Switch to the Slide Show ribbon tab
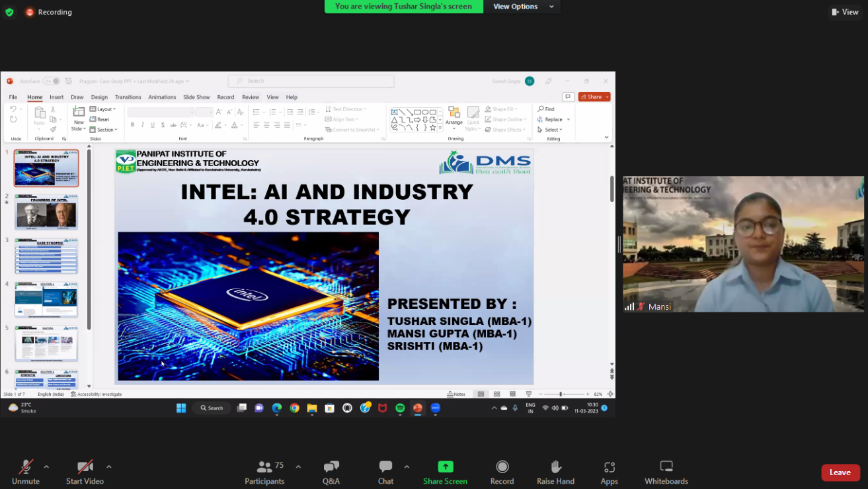Image resolution: width=868 pixels, height=489 pixels. click(196, 97)
